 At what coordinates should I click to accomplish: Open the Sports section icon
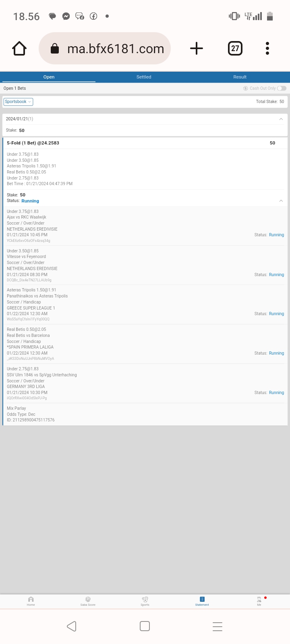point(145,601)
